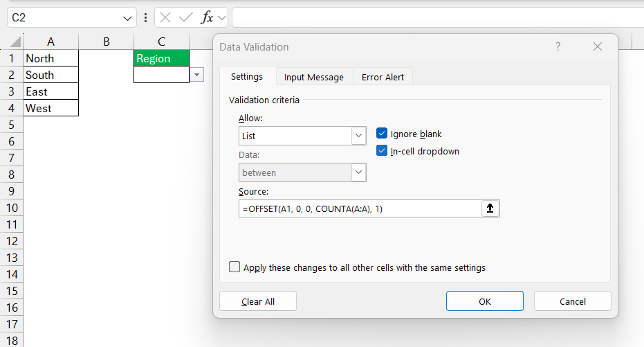
Task: Select column C header
Action: tap(161, 42)
